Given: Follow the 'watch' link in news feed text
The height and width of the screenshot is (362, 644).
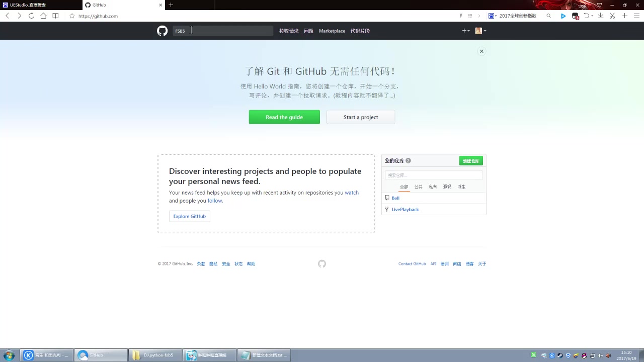Looking at the screenshot, I should coord(352,193).
